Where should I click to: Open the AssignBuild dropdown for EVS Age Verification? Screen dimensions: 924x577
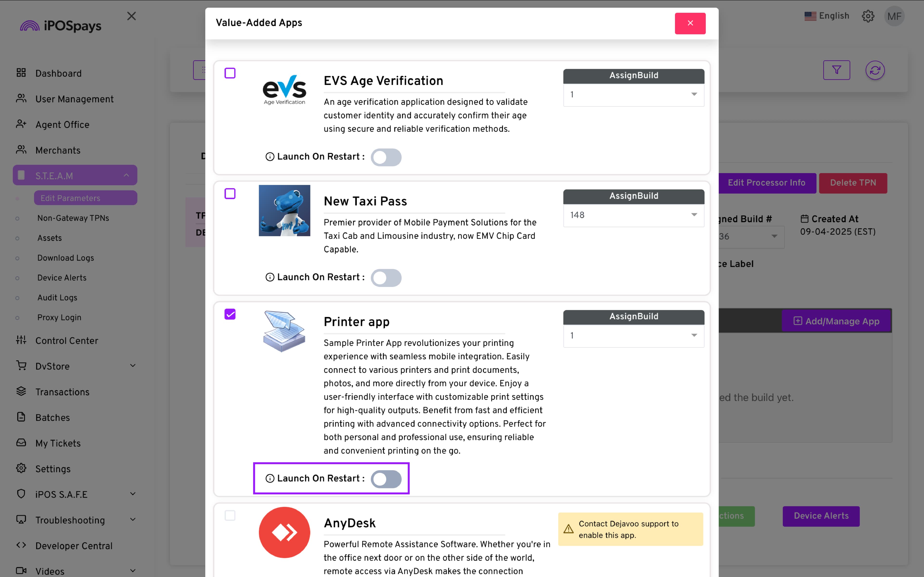coord(633,95)
